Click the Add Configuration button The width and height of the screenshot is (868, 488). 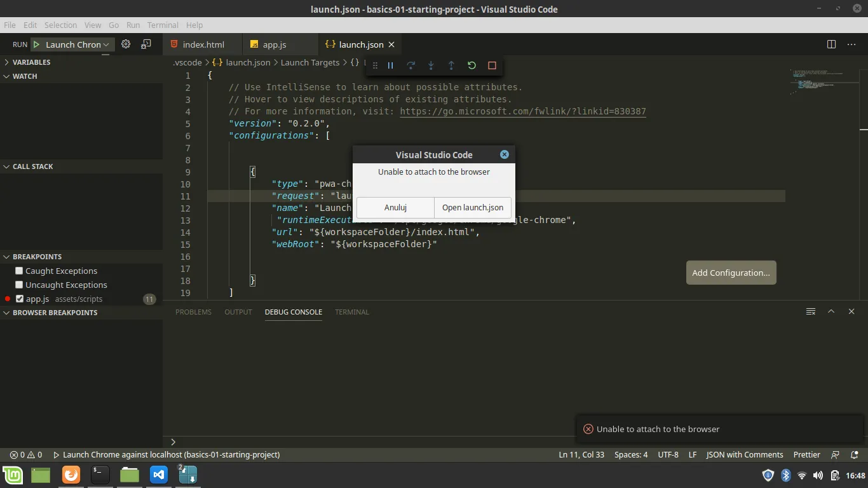(731, 273)
